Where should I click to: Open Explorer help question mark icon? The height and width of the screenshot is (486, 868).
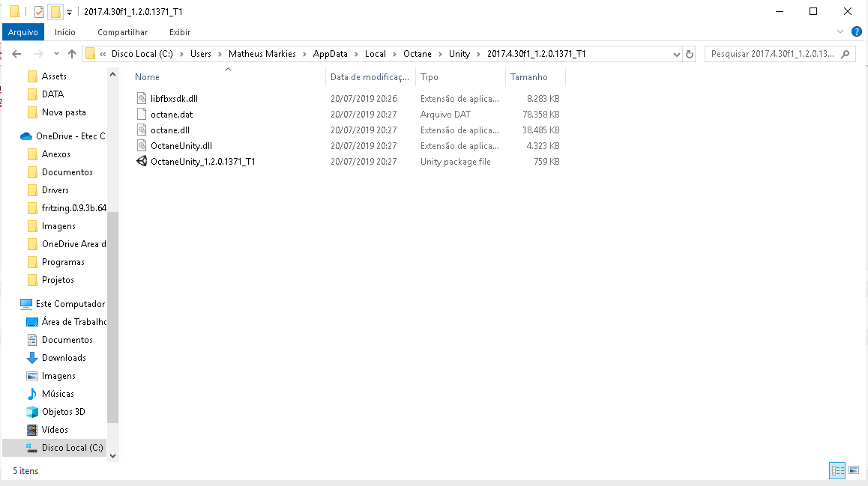click(856, 31)
